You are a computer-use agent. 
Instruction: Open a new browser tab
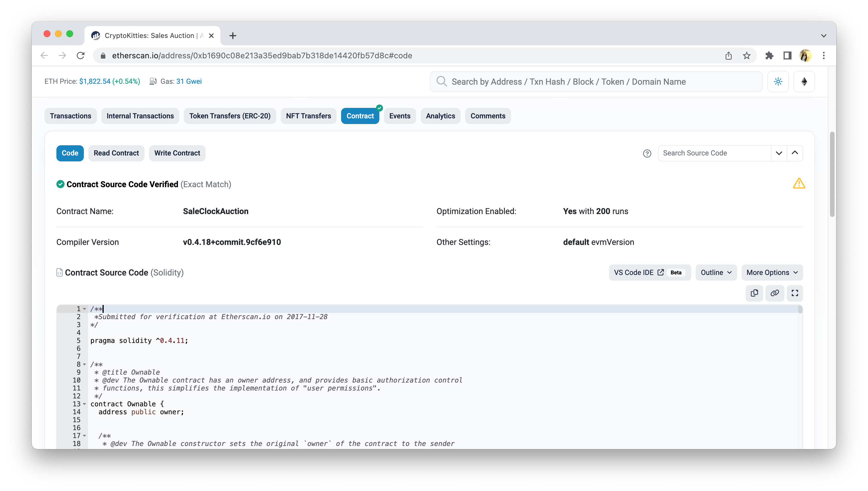click(233, 36)
